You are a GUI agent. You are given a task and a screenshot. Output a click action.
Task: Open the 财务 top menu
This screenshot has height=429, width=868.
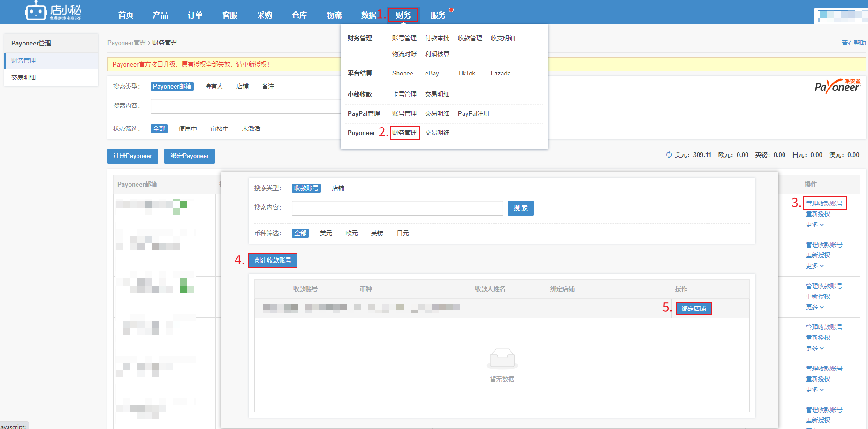[x=403, y=15]
